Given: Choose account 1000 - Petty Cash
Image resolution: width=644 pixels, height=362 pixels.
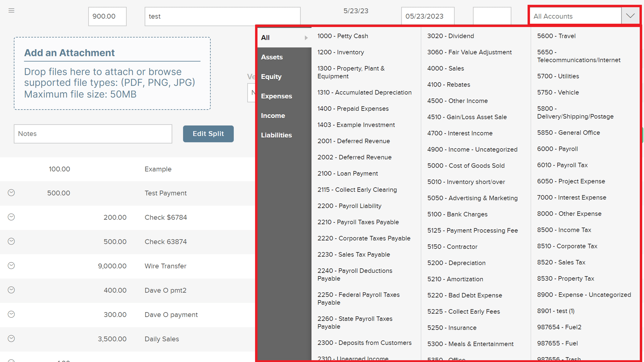Looking at the screenshot, I should coord(342,36).
